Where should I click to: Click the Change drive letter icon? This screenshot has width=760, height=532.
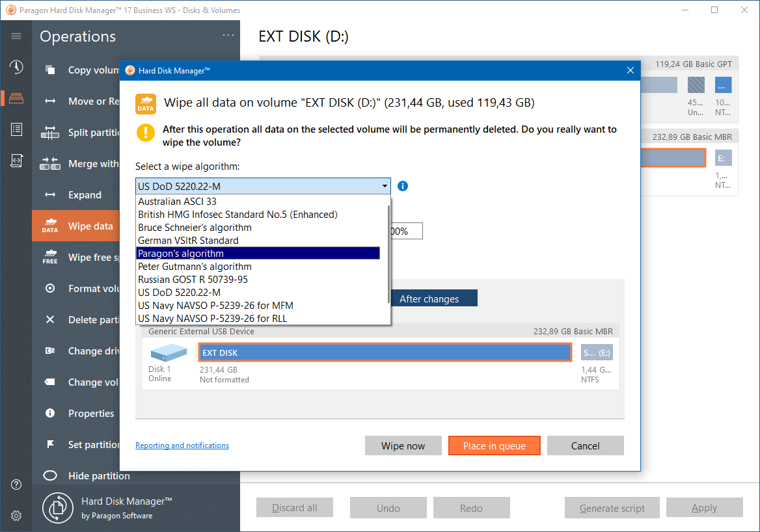pos(50,351)
